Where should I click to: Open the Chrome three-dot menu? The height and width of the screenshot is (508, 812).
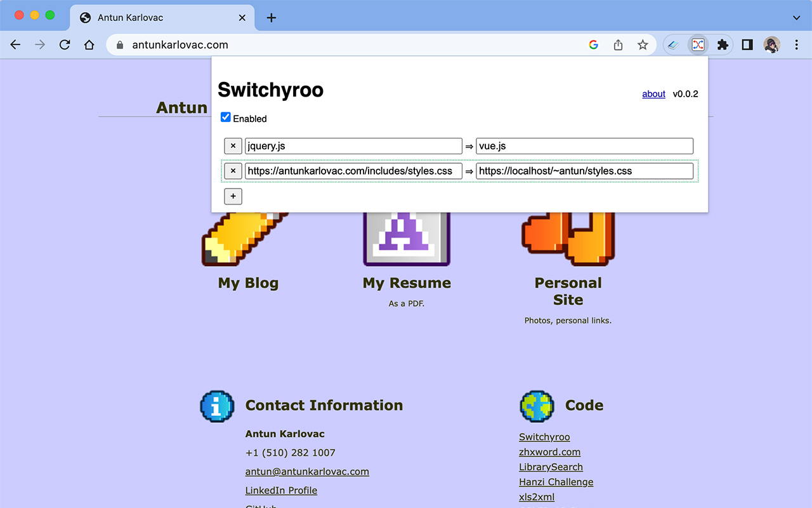[x=796, y=44]
